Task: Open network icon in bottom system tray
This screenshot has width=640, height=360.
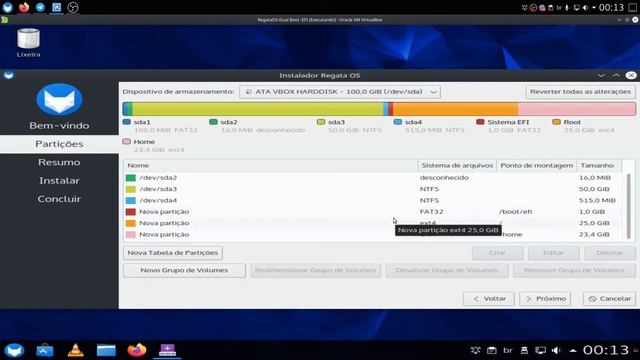Action: pos(540,350)
